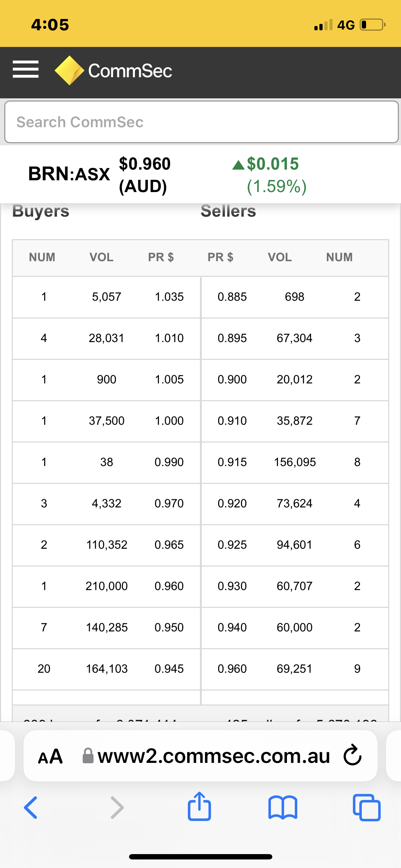The width and height of the screenshot is (401, 868).
Task: Open the hamburger menu
Action: tap(26, 69)
